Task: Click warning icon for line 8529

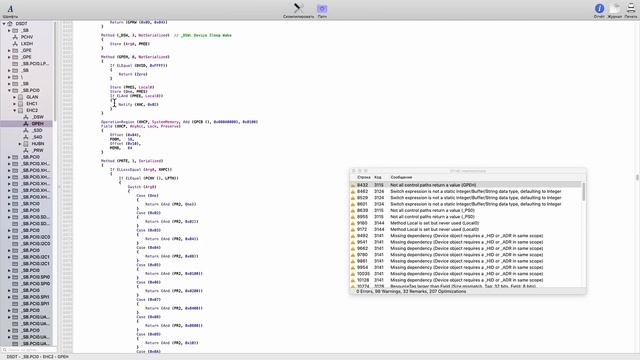Action: point(353,198)
